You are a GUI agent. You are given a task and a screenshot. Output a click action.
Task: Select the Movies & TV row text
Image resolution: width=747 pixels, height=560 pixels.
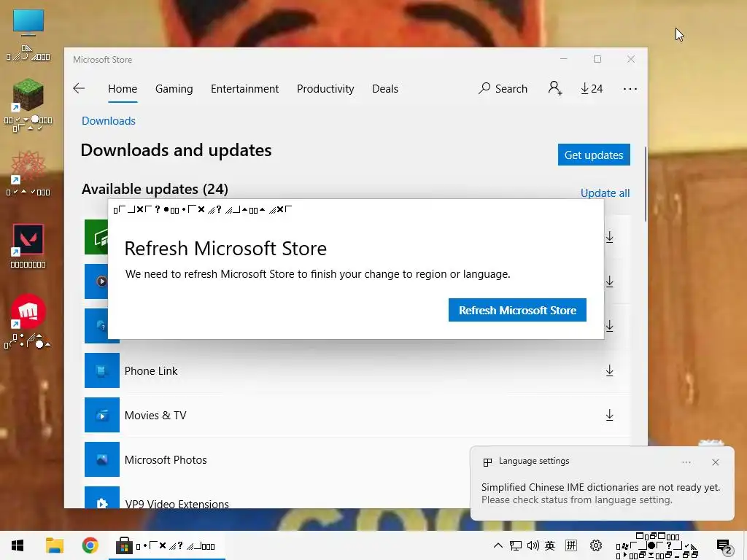(x=155, y=415)
